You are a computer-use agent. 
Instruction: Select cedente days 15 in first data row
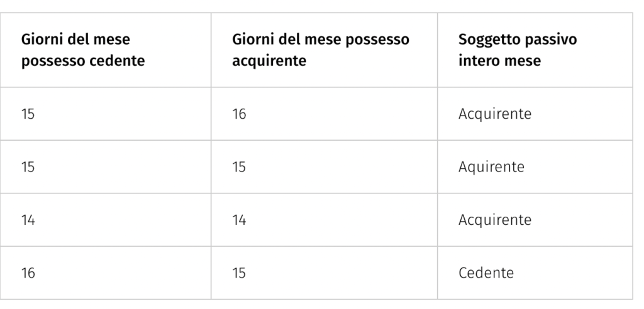tap(28, 114)
